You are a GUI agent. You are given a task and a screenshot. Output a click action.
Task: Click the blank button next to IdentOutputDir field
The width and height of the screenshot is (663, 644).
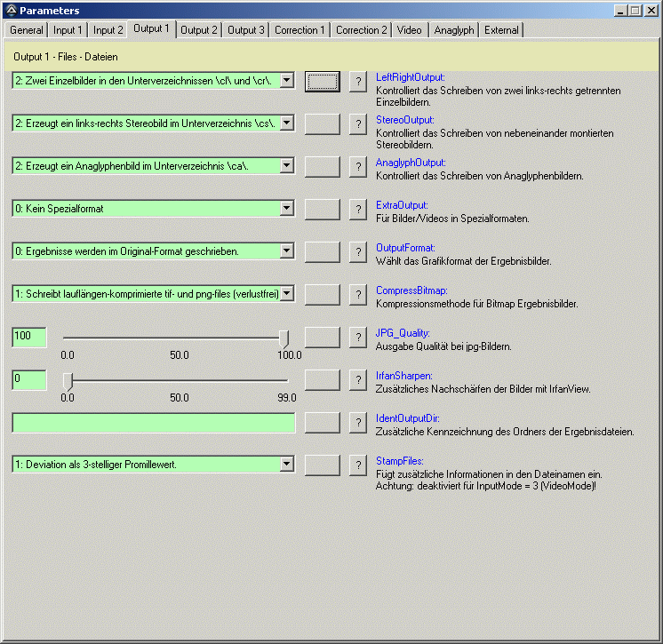322,422
